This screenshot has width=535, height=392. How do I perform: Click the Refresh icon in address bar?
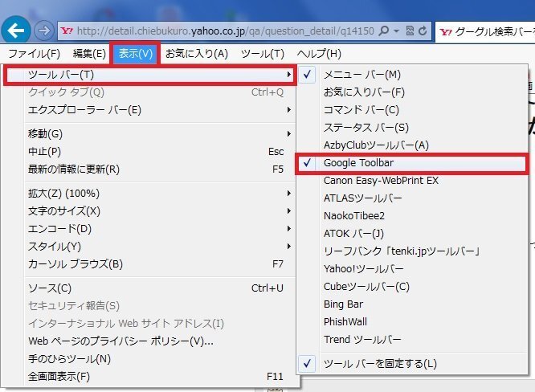pyautogui.click(x=423, y=31)
